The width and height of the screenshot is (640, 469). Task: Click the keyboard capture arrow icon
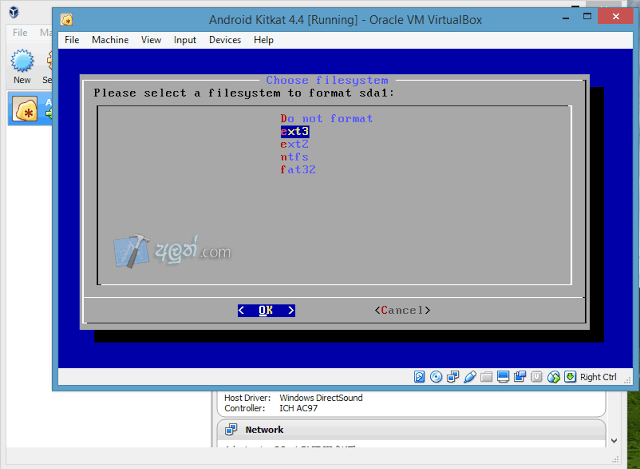click(x=570, y=376)
